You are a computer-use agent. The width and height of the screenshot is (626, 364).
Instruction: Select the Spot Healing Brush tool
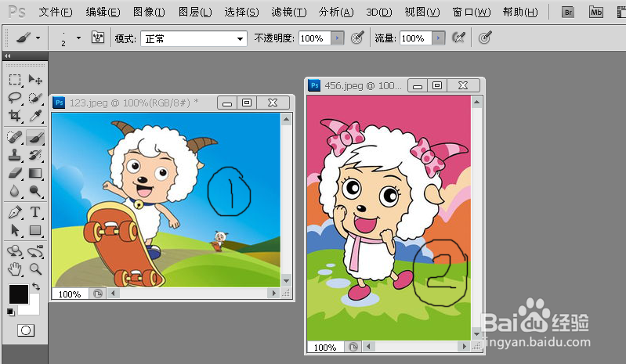15,138
